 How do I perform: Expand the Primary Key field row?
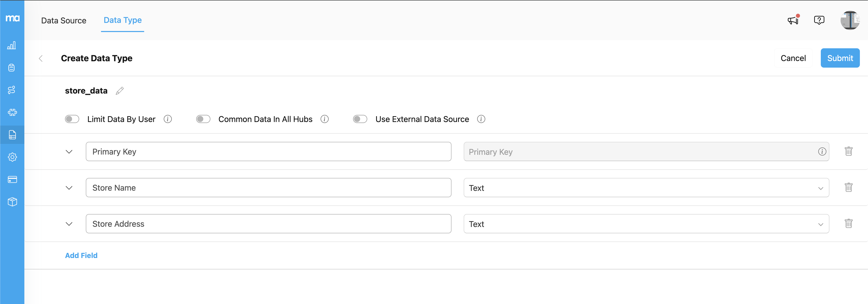pyautogui.click(x=69, y=151)
